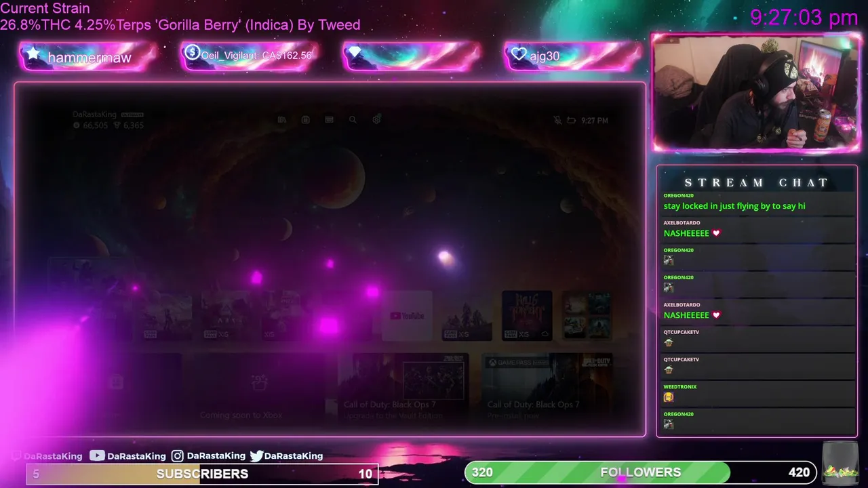Click the 9:27 PM time on Xbox dashboard
The height and width of the screenshot is (488, 868).
tap(595, 121)
